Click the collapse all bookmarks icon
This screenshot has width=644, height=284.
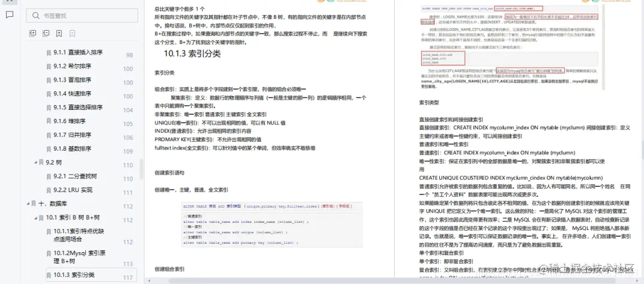coord(46,33)
